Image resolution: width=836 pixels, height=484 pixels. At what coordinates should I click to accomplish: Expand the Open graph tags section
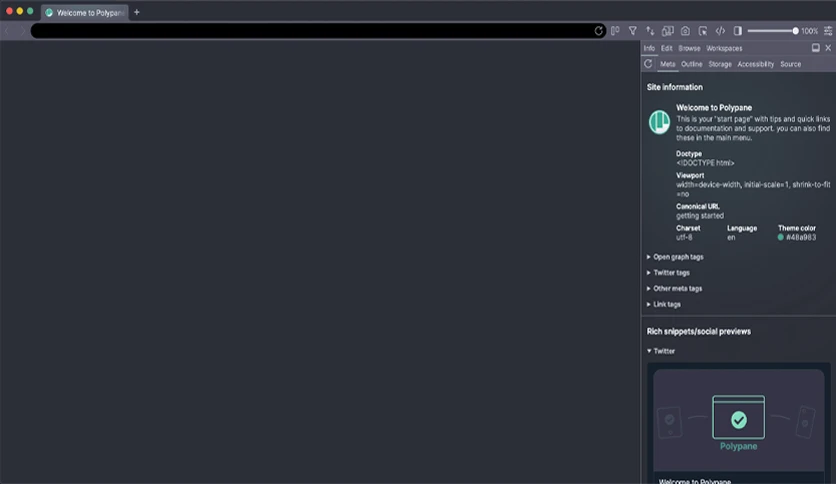[x=675, y=257]
